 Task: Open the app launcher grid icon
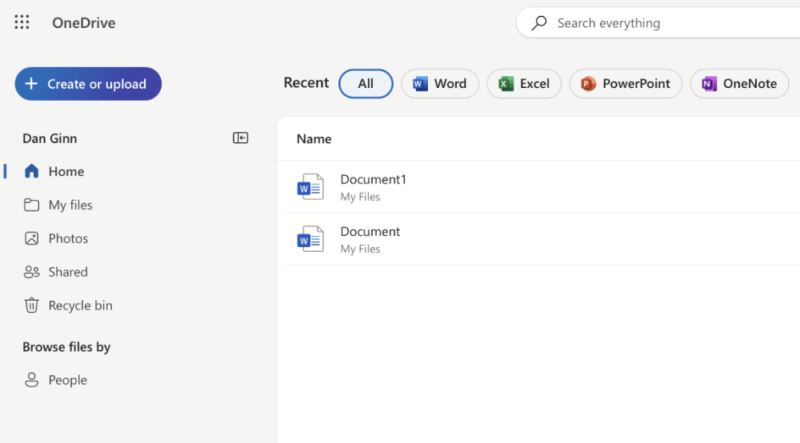coord(22,22)
